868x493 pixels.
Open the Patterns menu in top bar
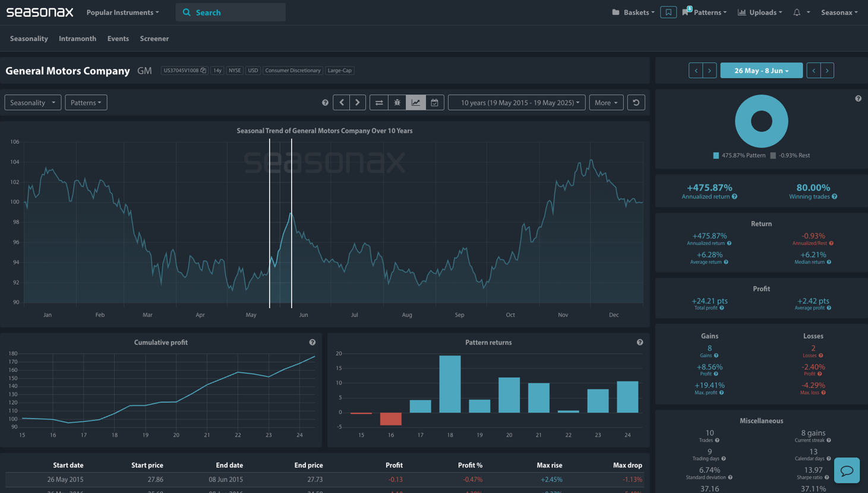[x=705, y=12]
